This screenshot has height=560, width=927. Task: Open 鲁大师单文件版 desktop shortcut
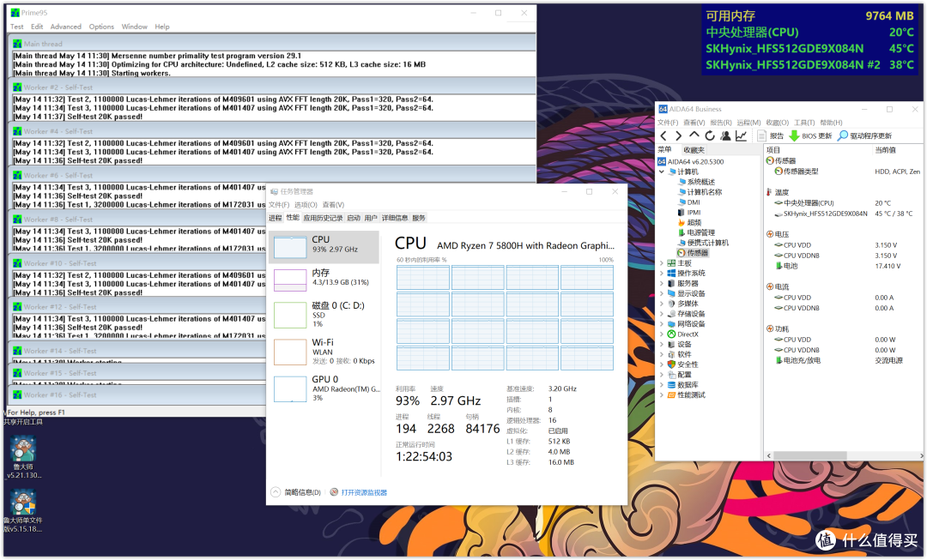click(x=23, y=511)
